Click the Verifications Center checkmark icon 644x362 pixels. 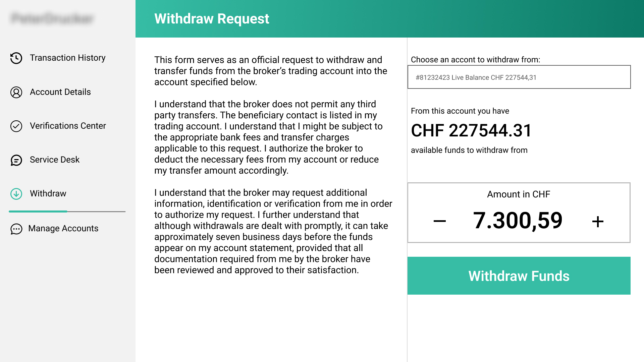coord(16,126)
